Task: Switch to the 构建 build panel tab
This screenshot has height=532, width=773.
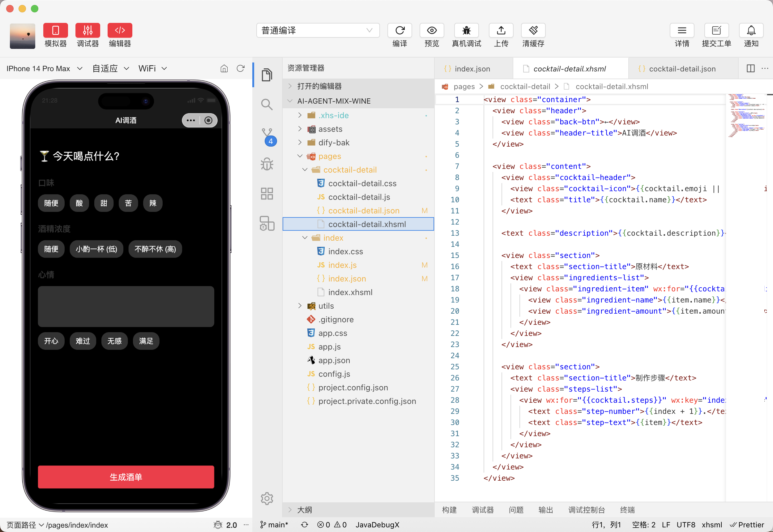Action: click(449, 510)
